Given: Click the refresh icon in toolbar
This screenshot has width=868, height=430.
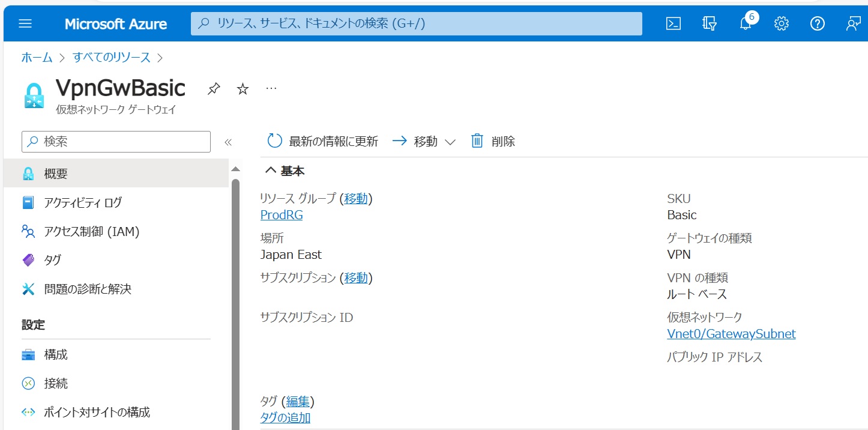Looking at the screenshot, I should (x=274, y=141).
